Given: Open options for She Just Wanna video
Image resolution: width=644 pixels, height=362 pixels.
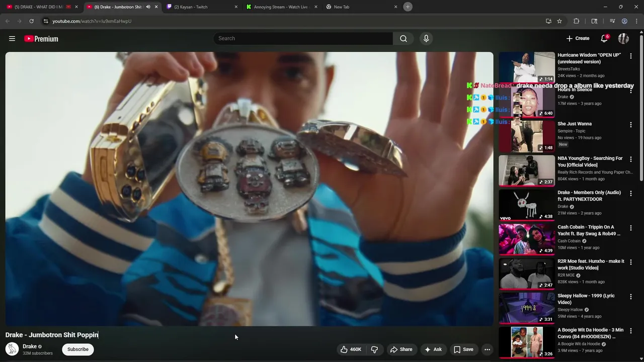Looking at the screenshot, I should point(630,125).
